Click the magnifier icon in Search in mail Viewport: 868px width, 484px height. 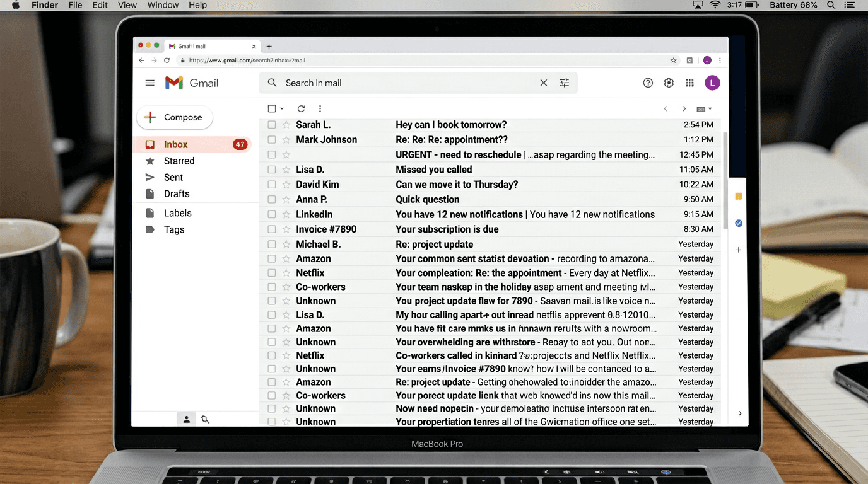pyautogui.click(x=272, y=83)
